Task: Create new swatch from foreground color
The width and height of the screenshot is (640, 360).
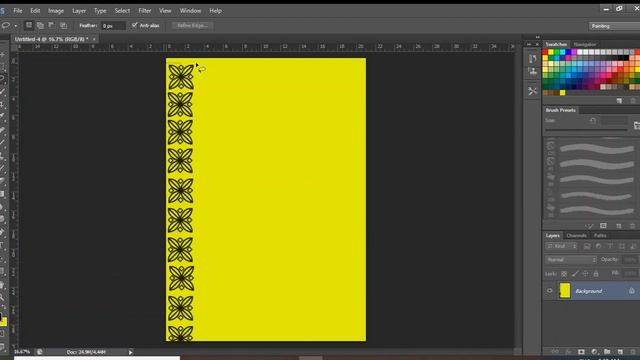Action: 619,101
